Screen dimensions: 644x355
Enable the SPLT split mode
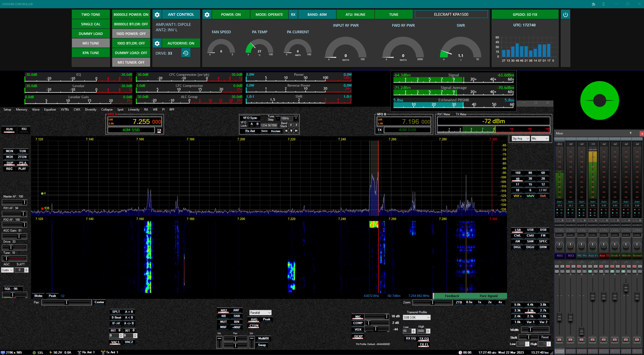tap(116, 311)
